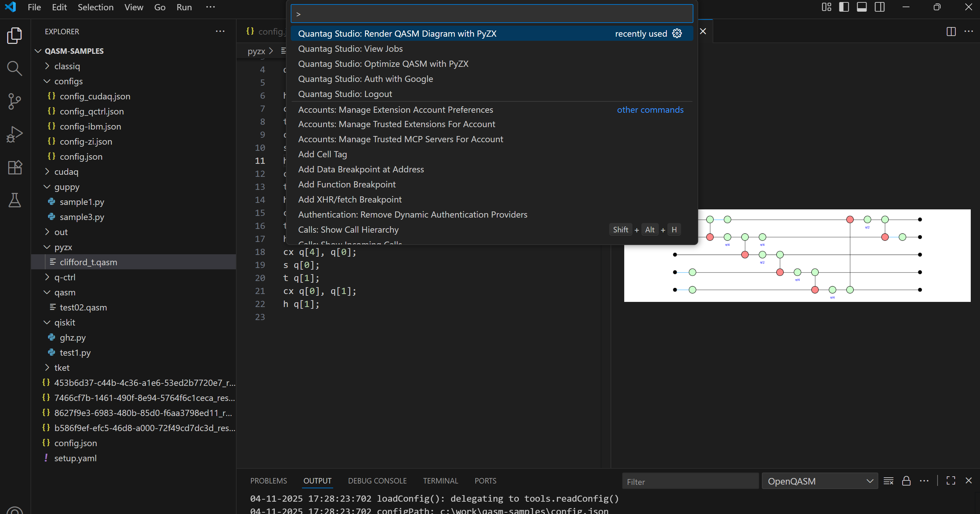Open the Extensions view
This screenshot has width=980, height=514.
(14, 168)
